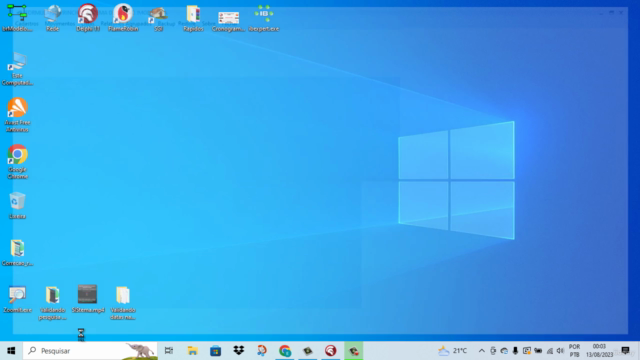
Task: Focus the Pesquisar taskbar search box
Action: (x=90, y=351)
